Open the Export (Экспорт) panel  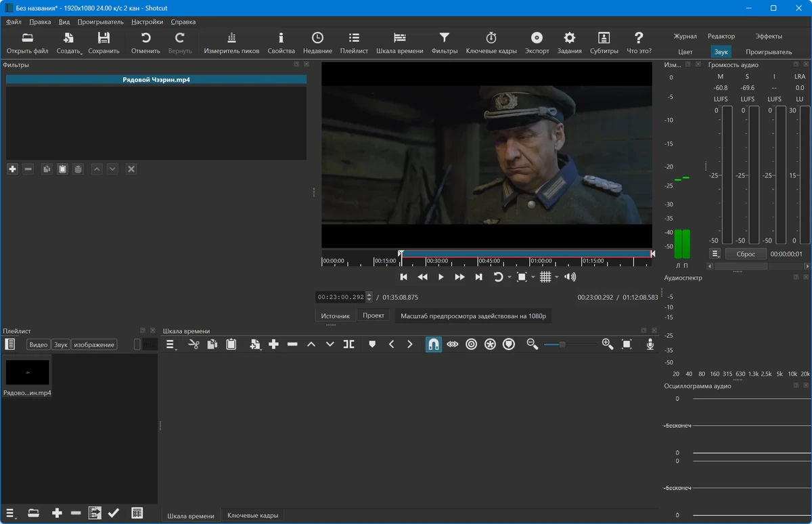[537, 43]
